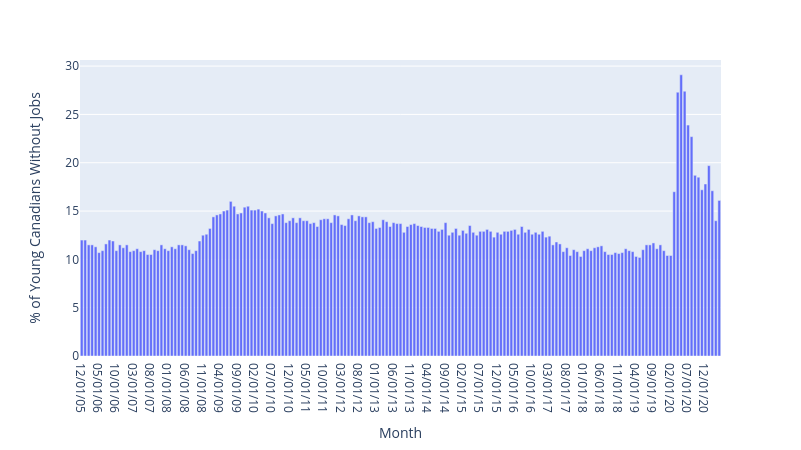801x450 pixels.
Task: Click the x-axis date label 11/01/13
Action: pos(410,388)
